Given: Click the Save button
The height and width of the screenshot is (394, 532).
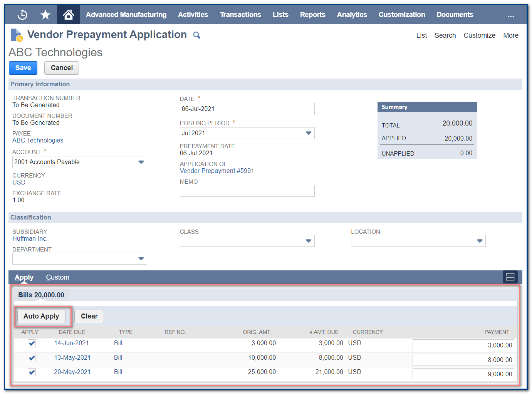Looking at the screenshot, I should 23,68.
